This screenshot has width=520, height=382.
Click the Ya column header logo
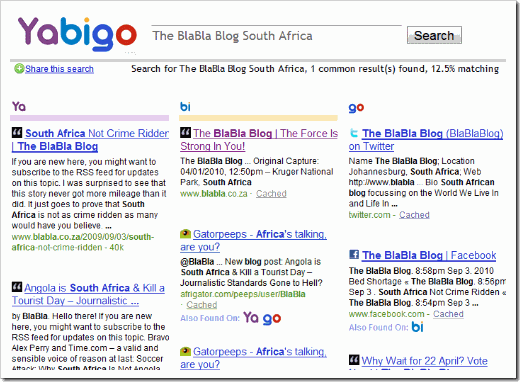pyautogui.click(x=19, y=107)
